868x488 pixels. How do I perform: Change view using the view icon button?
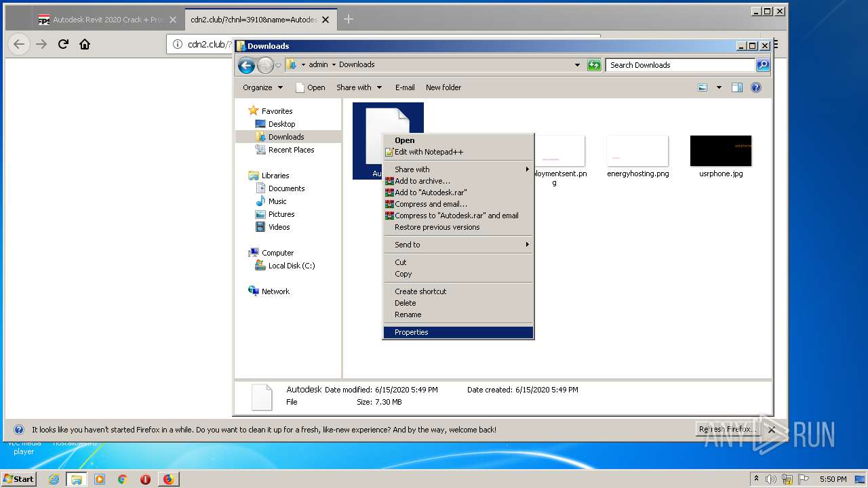click(x=703, y=87)
